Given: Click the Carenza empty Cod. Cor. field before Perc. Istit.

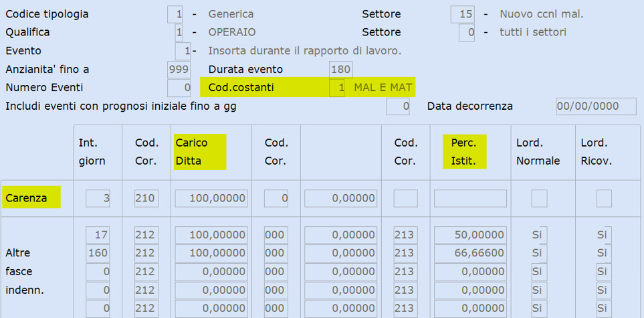Looking at the screenshot, I should tap(406, 198).
